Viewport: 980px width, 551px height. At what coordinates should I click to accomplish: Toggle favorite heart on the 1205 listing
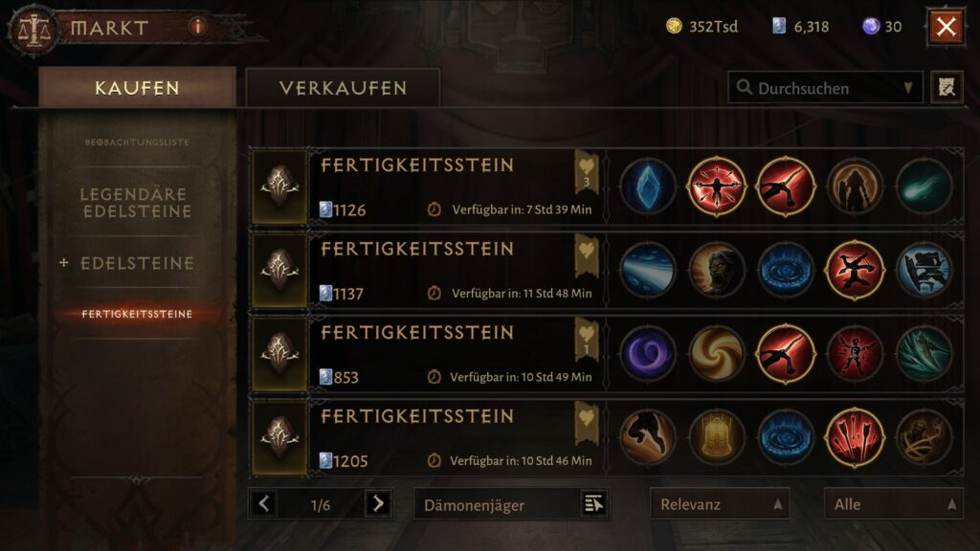click(587, 422)
